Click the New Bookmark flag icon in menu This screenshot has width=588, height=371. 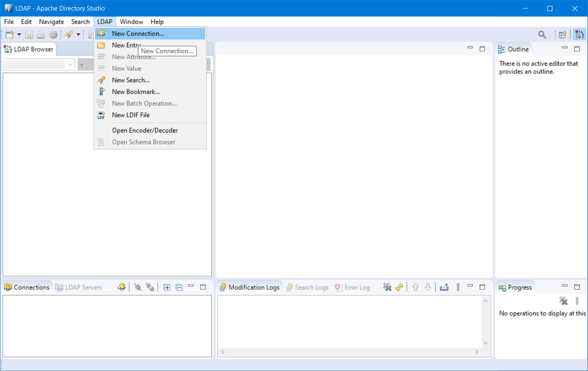pyautogui.click(x=101, y=91)
